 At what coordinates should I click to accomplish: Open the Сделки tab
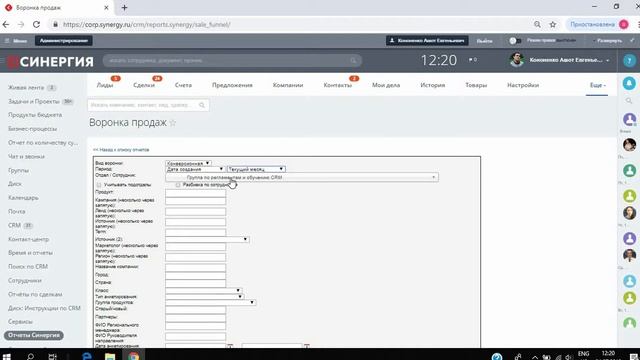(x=144, y=85)
